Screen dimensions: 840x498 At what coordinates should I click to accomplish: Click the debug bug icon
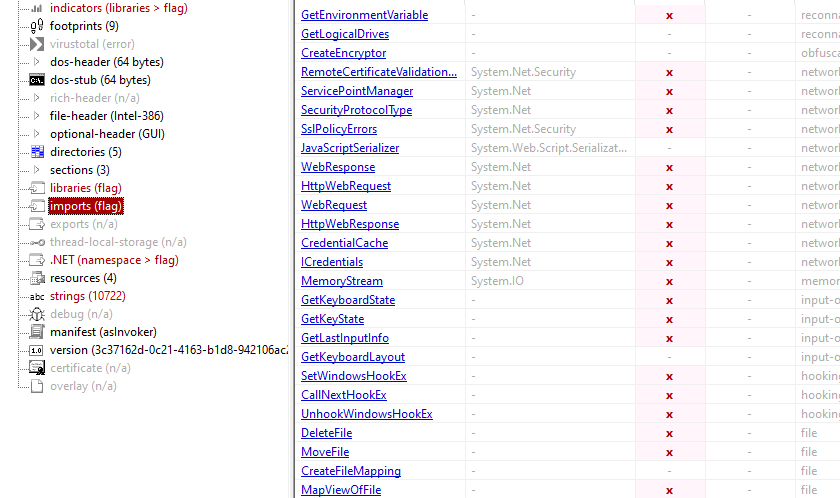pyautogui.click(x=37, y=314)
